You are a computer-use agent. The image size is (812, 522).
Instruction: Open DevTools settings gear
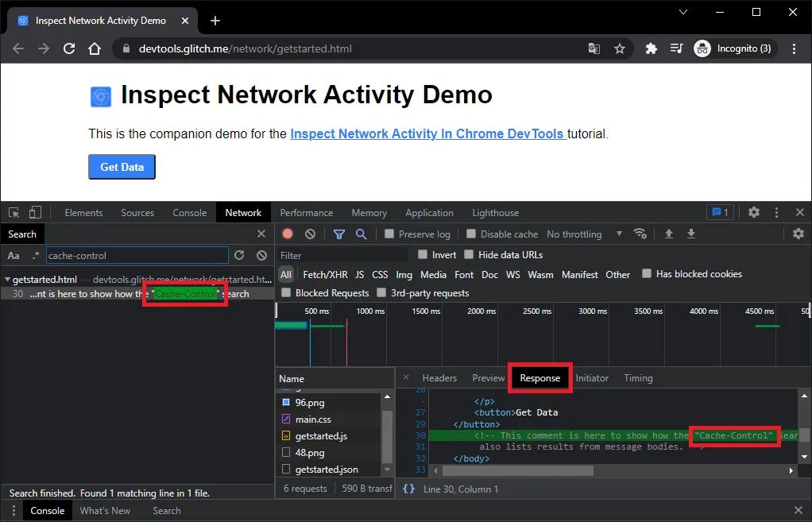tap(754, 213)
